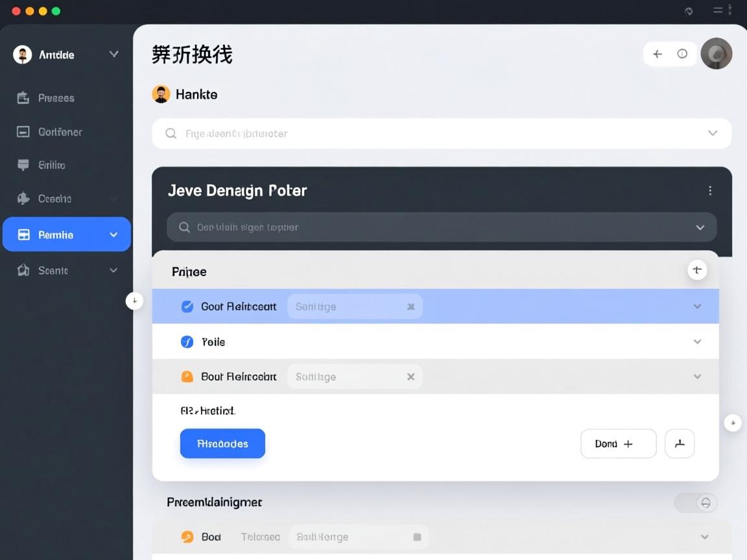Viewport: 747px width, 560px height.
Task: Open the Poile row dropdown chevron
Action: coord(698,342)
